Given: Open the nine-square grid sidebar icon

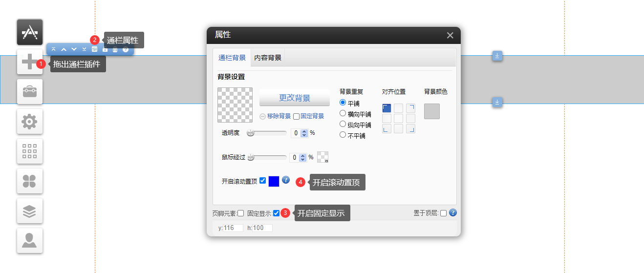Looking at the screenshot, I should (x=30, y=151).
